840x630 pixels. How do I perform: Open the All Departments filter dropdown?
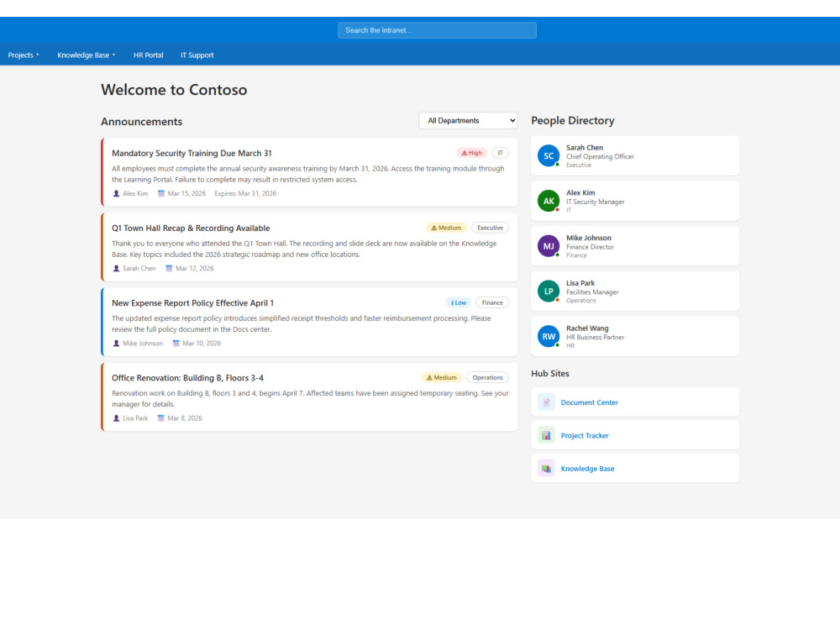tap(468, 120)
